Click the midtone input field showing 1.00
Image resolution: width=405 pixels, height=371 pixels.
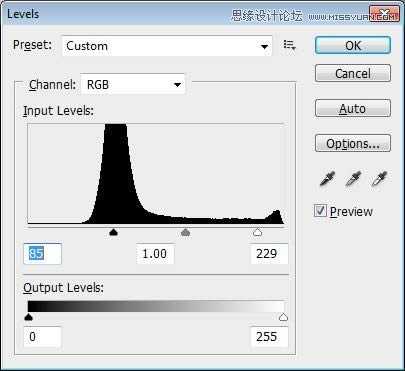pyautogui.click(x=155, y=254)
